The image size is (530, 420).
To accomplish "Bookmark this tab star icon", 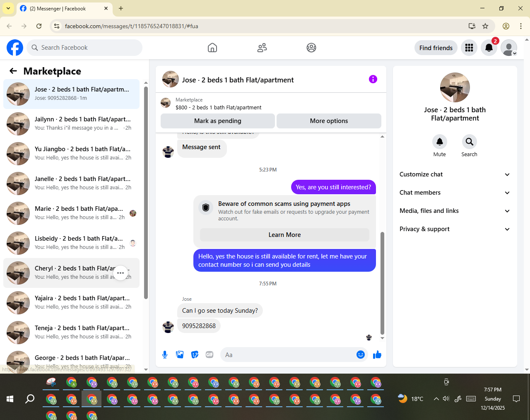I will point(485,26).
